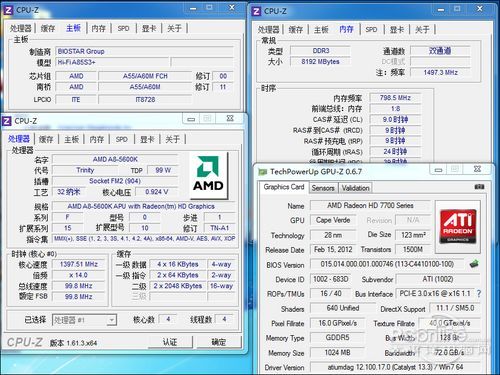Click the Device ID value 1002 - 683D
The height and width of the screenshot is (375, 500).
tap(331, 279)
